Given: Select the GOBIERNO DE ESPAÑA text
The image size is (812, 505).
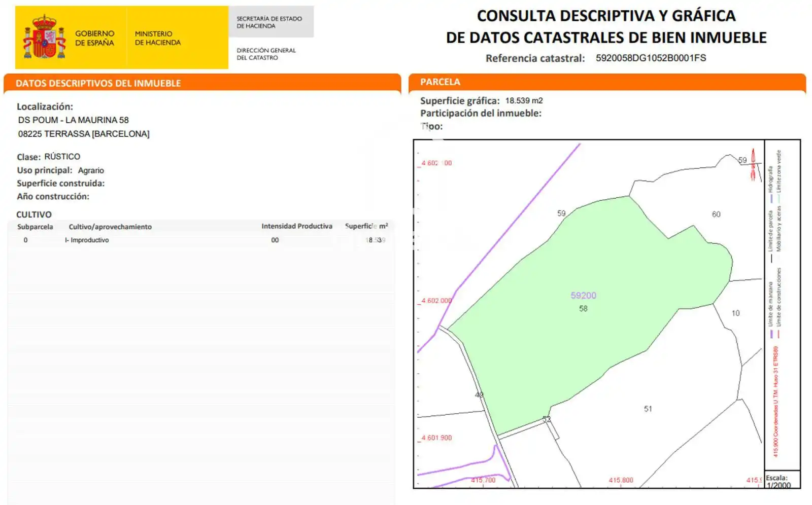Looking at the screenshot, I should (95, 38).
